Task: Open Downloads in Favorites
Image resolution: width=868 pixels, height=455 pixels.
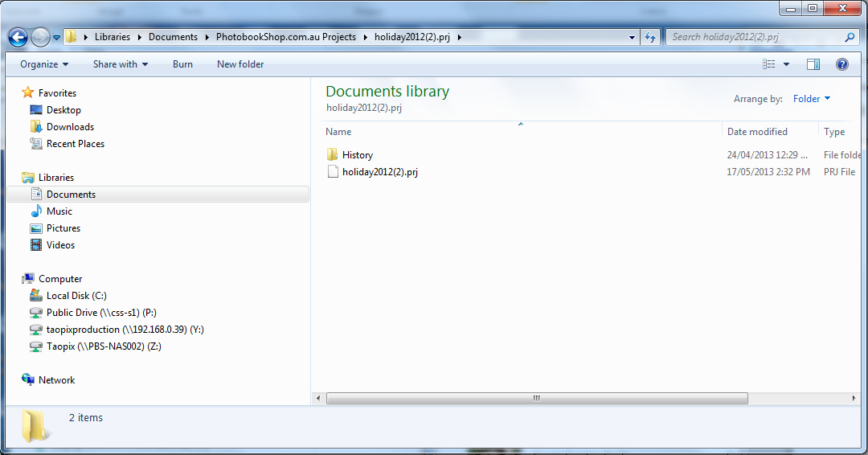Action: point(70,127)
